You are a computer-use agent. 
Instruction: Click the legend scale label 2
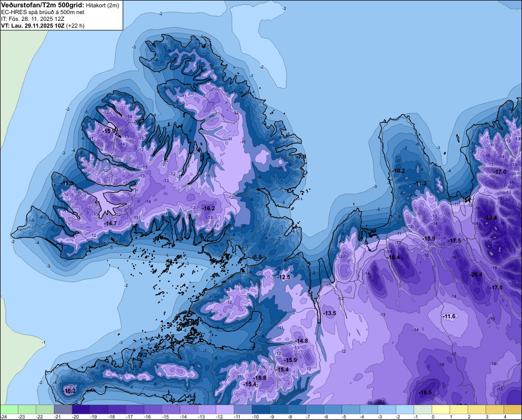click(469, 417)
